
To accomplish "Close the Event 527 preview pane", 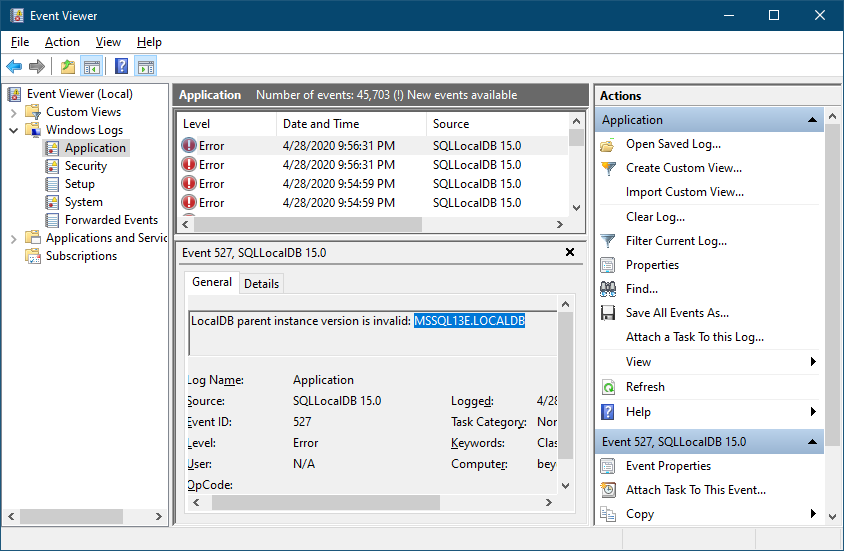I will [x=570, y=252].
